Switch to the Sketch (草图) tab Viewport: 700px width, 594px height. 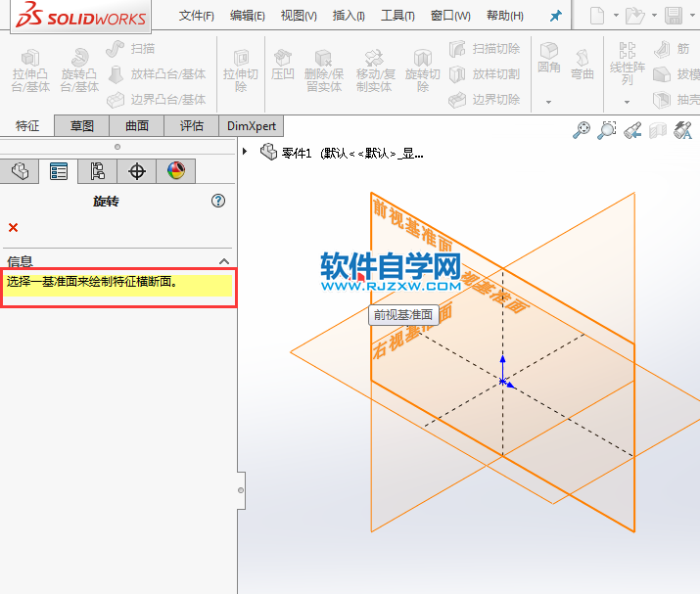pos(81,126)
